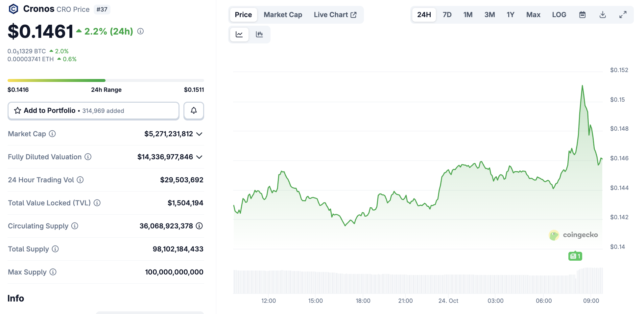Expand the Fully Diluted Valuation chevron
Screen dimensions: 644x314
[x=199, y=157]
